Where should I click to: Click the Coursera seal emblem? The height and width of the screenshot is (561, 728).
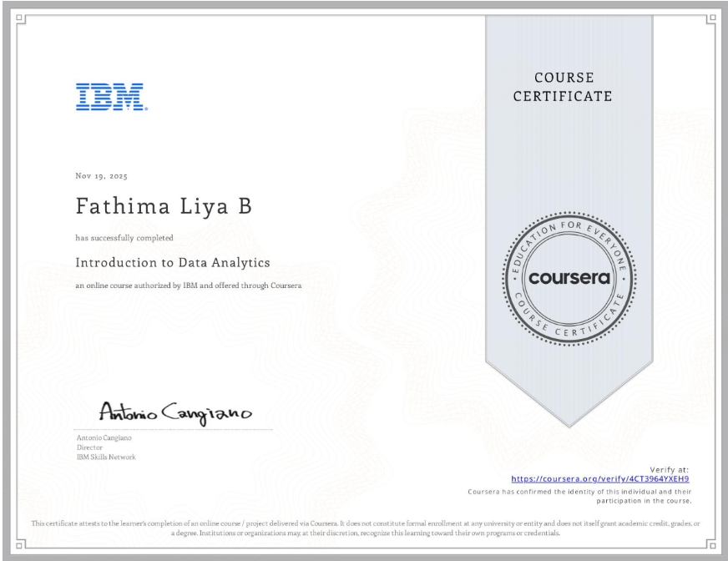click(x=569, y=278)
